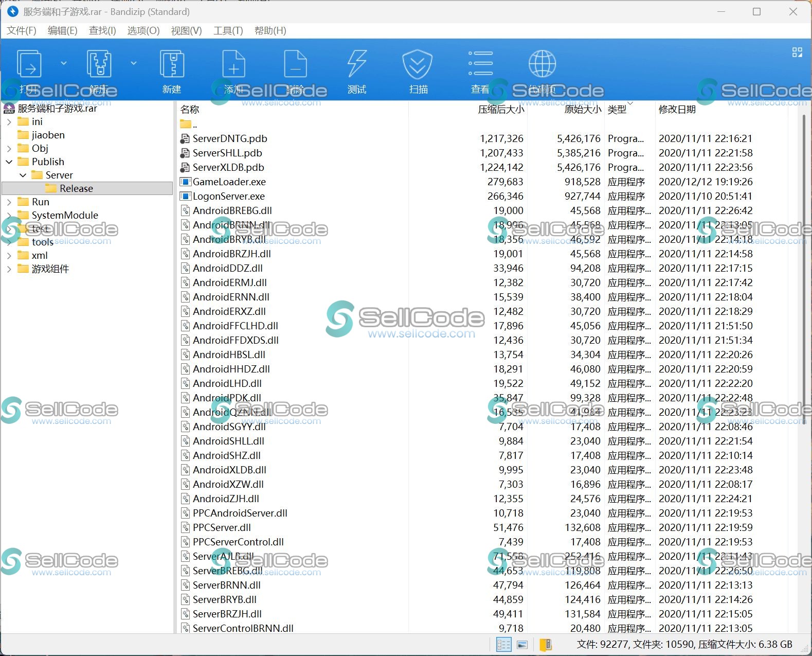
Task: Switch to image preview view in status bar
Action: 522,645
